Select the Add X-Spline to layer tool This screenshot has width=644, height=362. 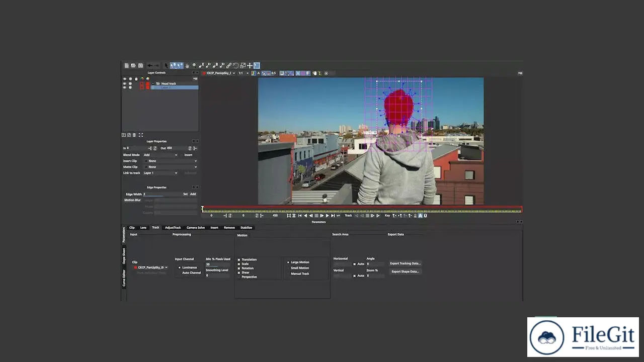point(208,65)
